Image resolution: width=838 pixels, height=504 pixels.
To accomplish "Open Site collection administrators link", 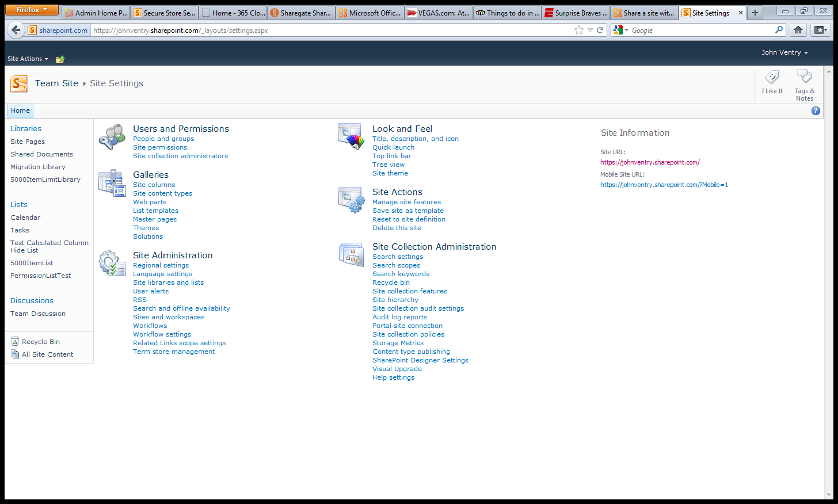I will 180,156.
